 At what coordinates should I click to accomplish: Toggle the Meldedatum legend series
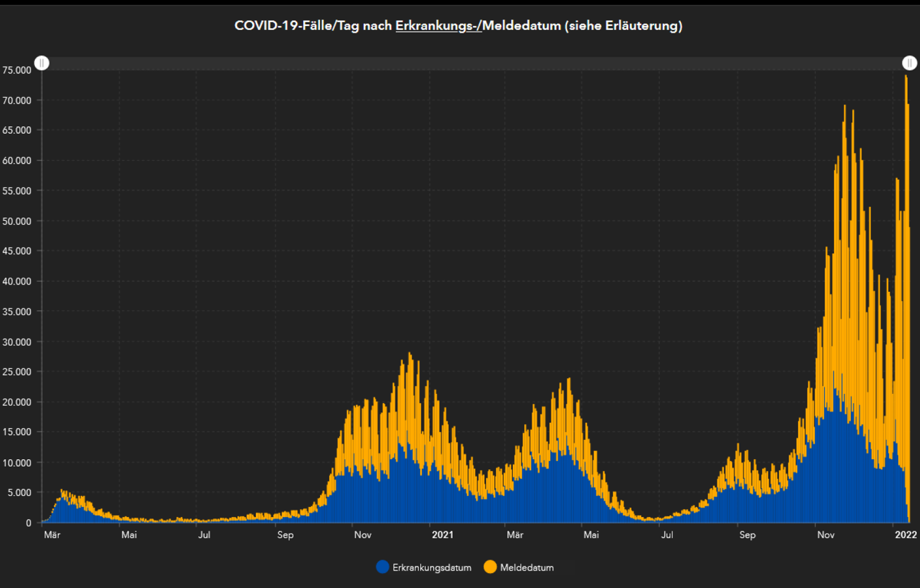pyautogui.click(x=519, y=567)
